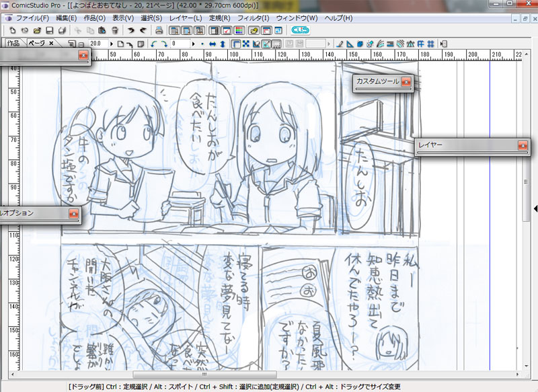Image resolution: width=538 pixels, height=392 pixels.
Task: Flip the view horizontally
Action: [x=213, y=44]
